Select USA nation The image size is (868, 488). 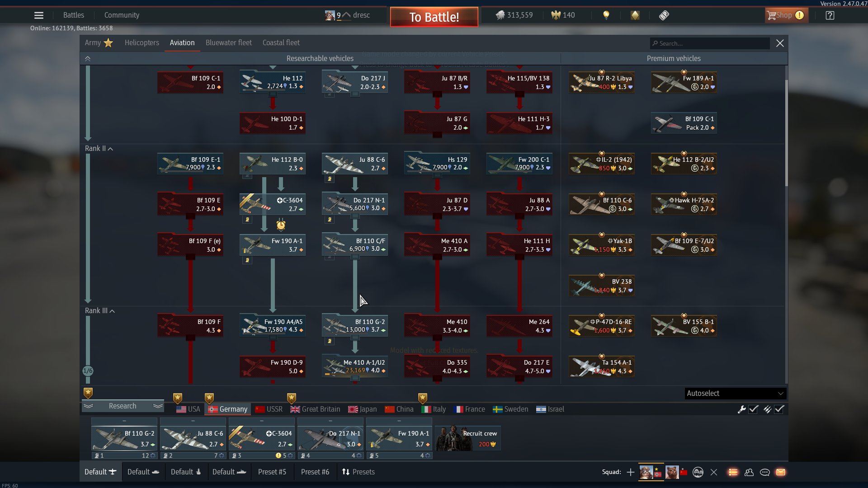(x=189, y=409)
